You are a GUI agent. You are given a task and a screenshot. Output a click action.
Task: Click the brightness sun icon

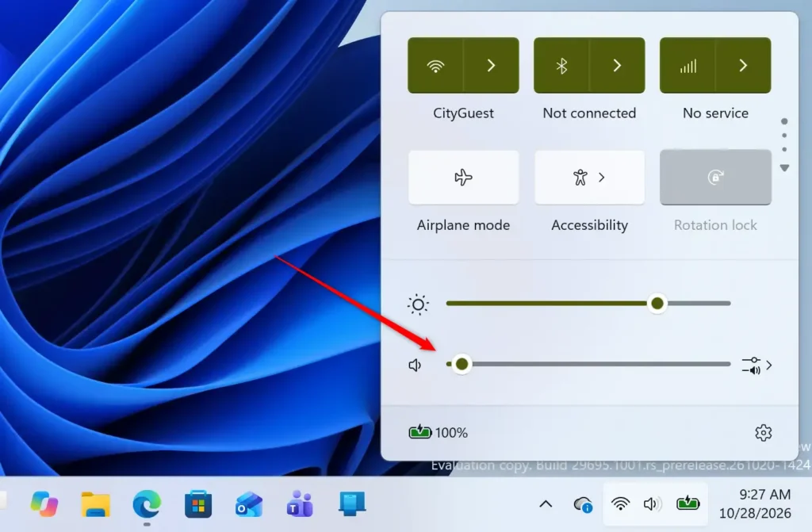point(418,304)
